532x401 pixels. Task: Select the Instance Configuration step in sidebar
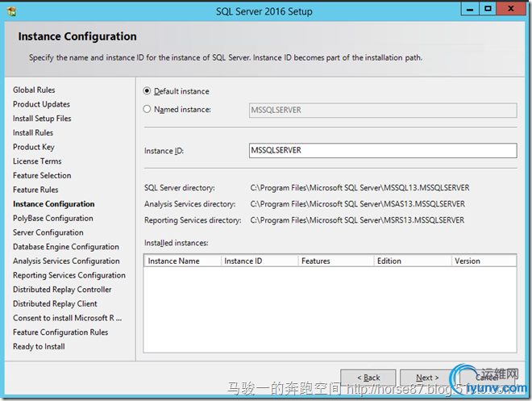[x=54, y=204]
